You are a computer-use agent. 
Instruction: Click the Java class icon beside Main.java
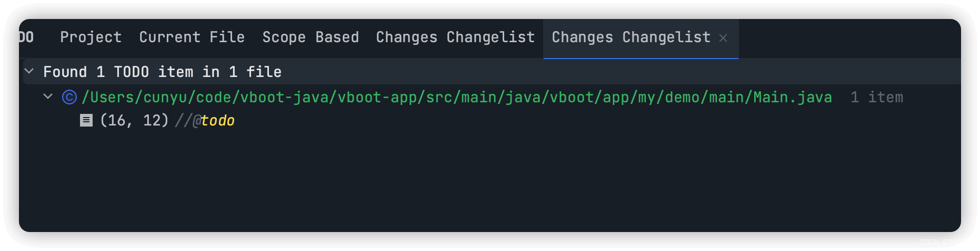coord(69,98)
